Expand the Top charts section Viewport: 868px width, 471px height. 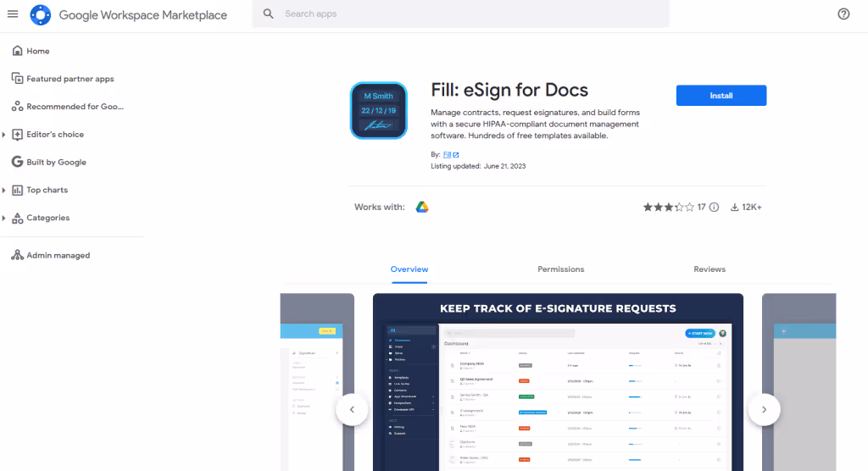click(4, 190)
